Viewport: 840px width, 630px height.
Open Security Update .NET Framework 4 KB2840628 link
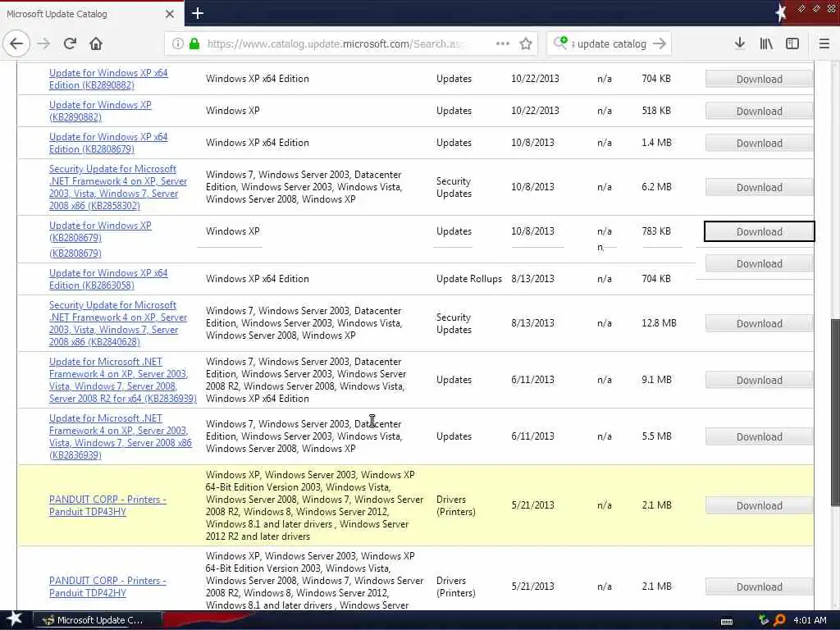[118, 323]
